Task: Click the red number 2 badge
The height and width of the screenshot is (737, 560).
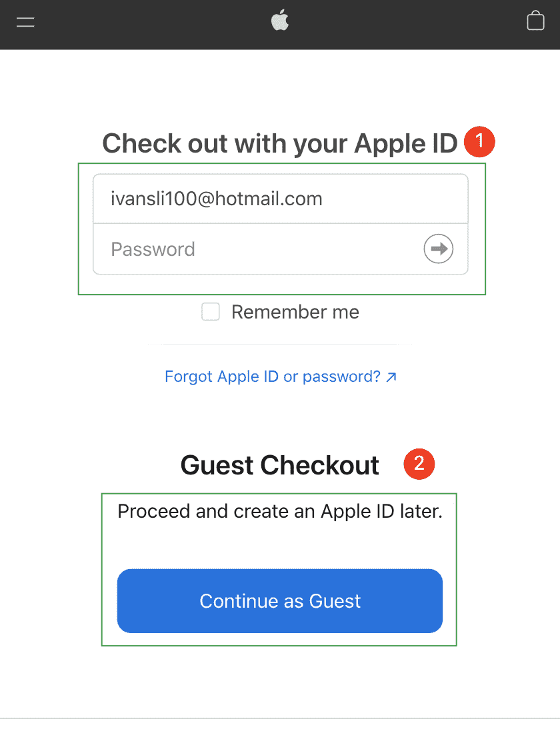Action: [x=419, y=464]
